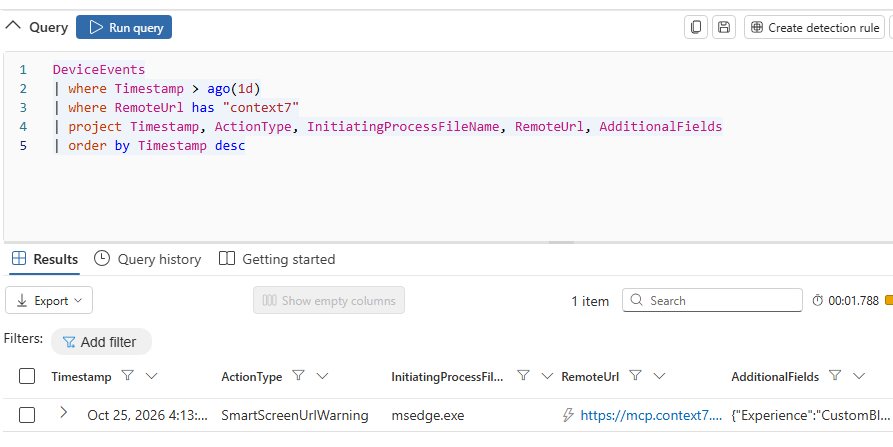Filter the ActionType column via funnel icon
Viewport: 893px width, 447px height.
298,375
